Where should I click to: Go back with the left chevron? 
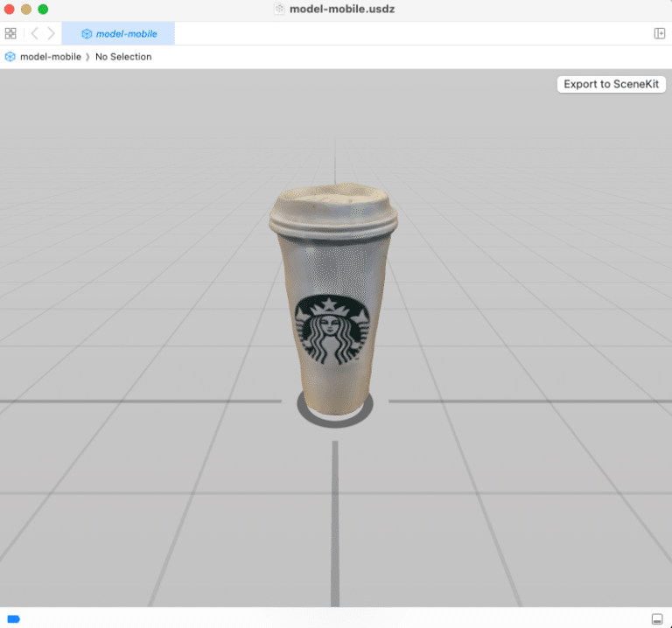tap(35, 33)
